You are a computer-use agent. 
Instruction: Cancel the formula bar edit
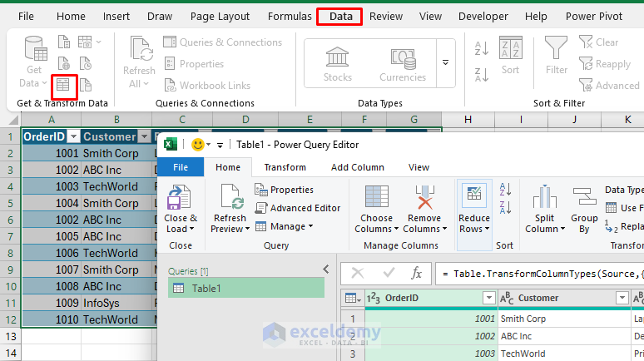click(x=357, y=273)
